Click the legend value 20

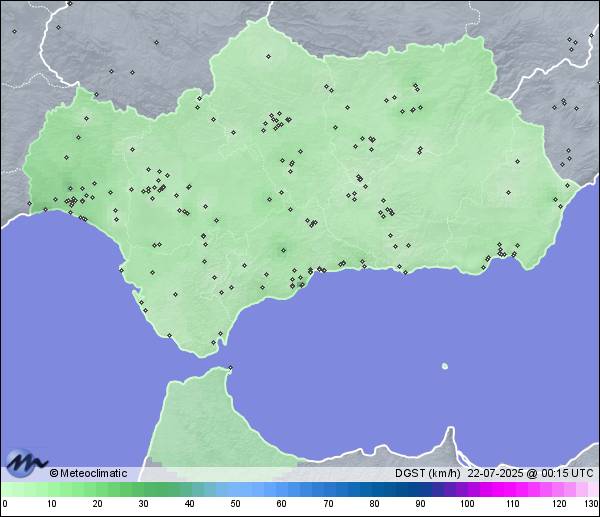(x=98, y=504)
